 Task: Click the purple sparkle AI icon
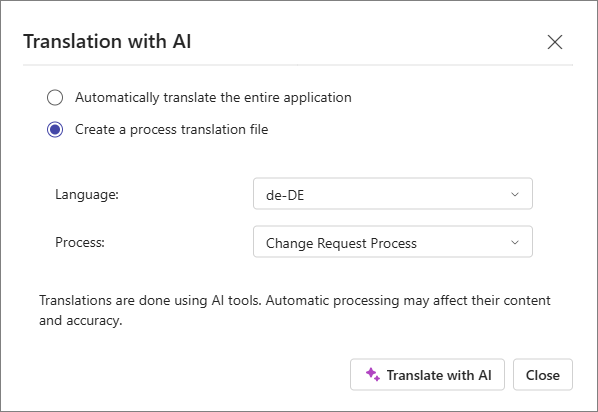point(373,375)
